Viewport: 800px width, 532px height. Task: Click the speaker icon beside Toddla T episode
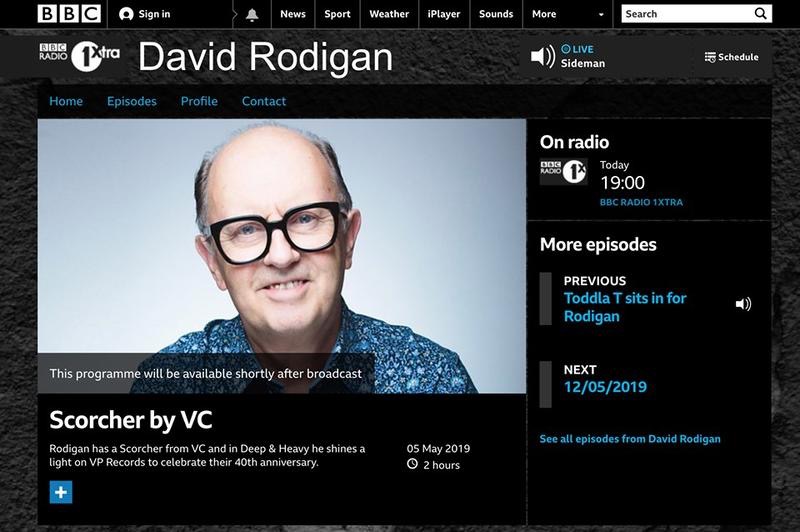coord(743,305)
